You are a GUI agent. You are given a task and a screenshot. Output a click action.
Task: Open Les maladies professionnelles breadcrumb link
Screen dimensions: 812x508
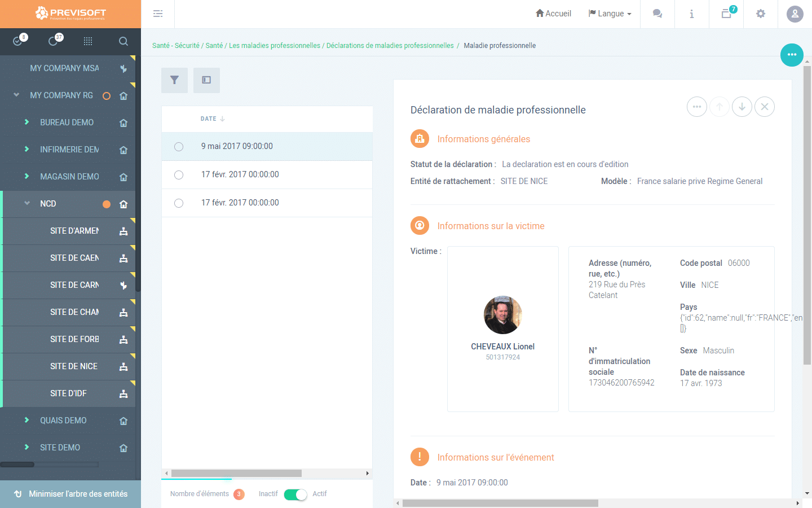point(275,46)
